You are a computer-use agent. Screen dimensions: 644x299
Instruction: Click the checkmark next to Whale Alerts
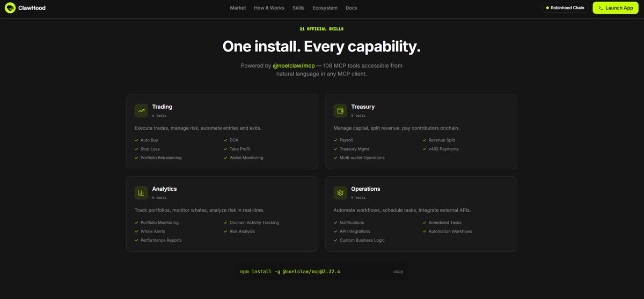(136, 231)
